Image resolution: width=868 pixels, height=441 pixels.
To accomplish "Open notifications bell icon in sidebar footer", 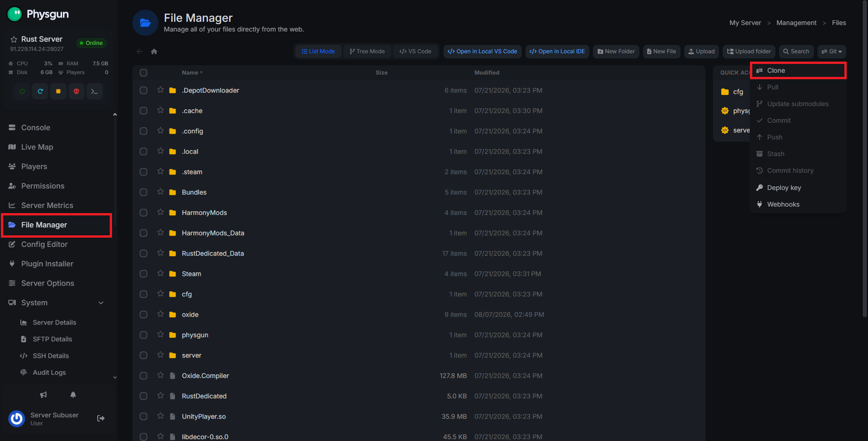I will tap(73, 395).
